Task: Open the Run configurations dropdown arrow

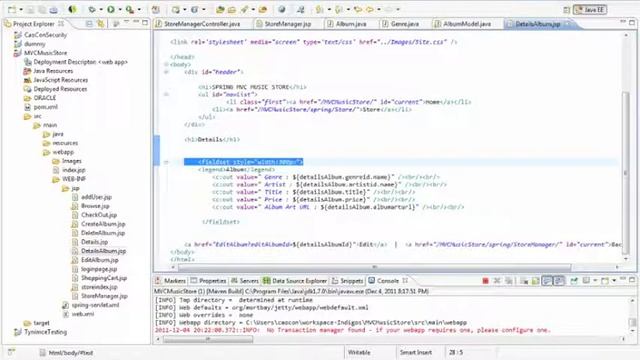Action: click(x=120, y=9)
